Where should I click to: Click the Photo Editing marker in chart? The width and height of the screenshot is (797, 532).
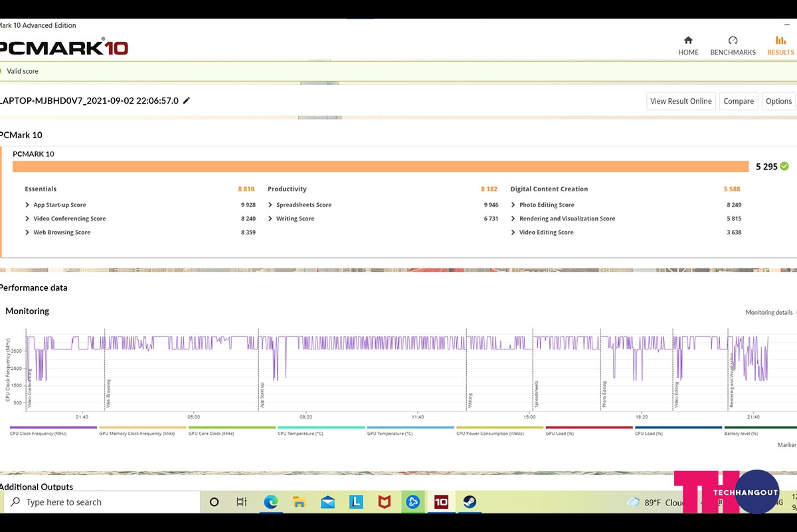point(604,395)
